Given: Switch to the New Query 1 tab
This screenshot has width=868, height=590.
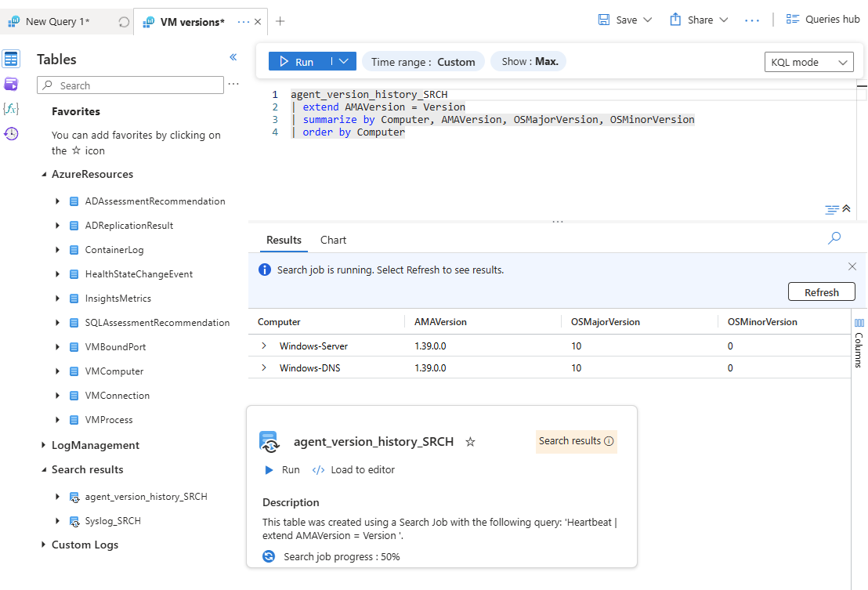Looking at the screenshot, I should pyautogui.click(x=57, y=22).
